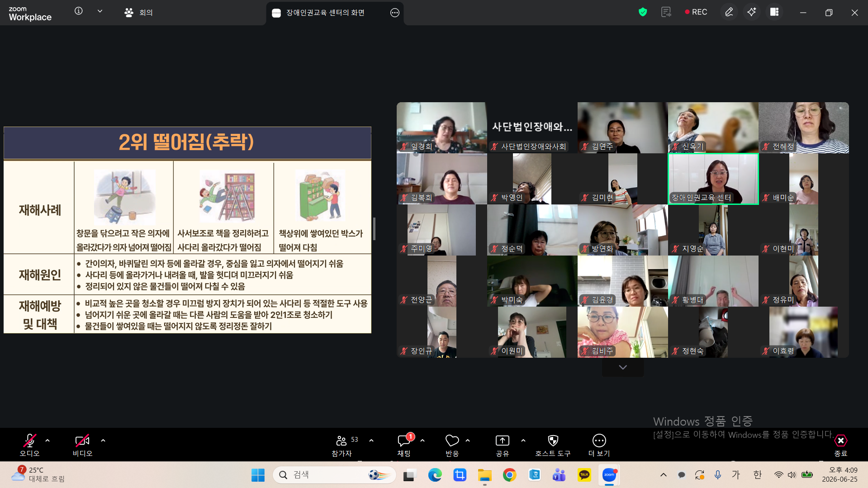Click the 종료 end meeting button
This screenshot has height=488, width=868.
tap(841, 445)
